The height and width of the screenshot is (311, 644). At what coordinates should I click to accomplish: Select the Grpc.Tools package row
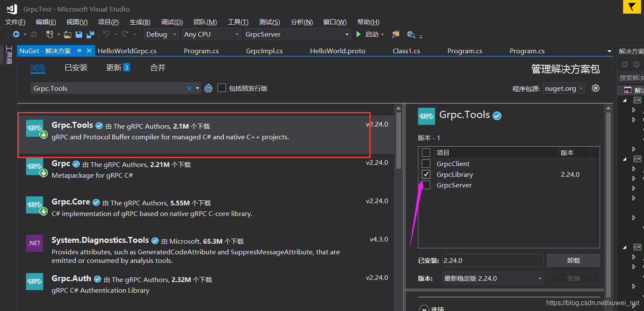pyautogui.click(x=206, y=135)
